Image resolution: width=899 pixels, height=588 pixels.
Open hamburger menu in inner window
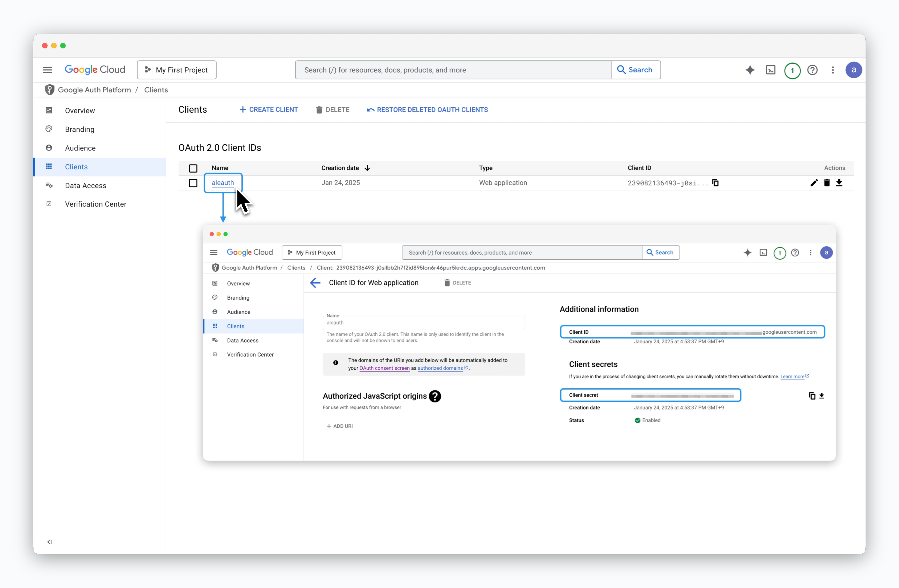(214, 253)
